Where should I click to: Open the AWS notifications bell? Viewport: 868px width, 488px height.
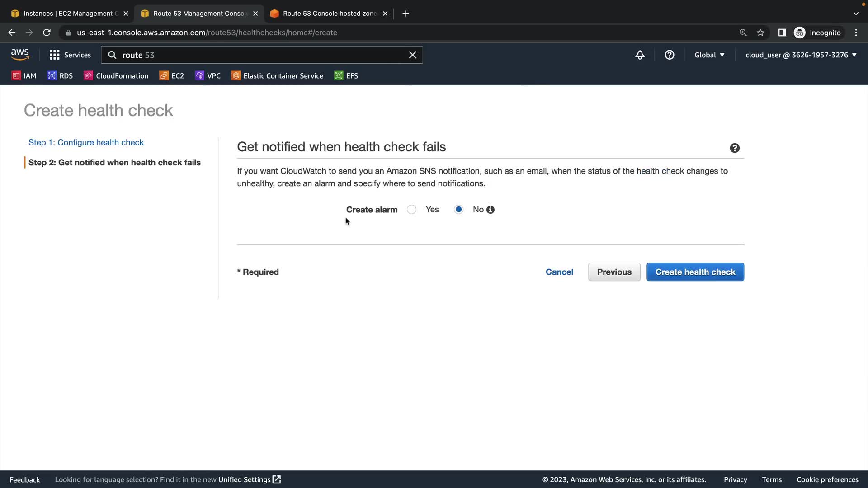[x=640, y=55]
